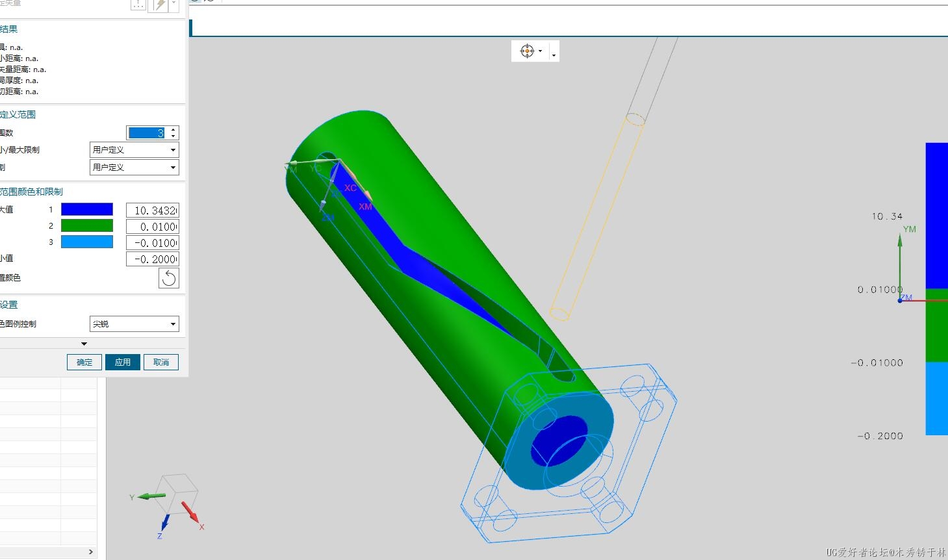This screenshot has height=560, width=948.
Task: Open arrow beside the view orientation target icon
Action: click(541, 51)
